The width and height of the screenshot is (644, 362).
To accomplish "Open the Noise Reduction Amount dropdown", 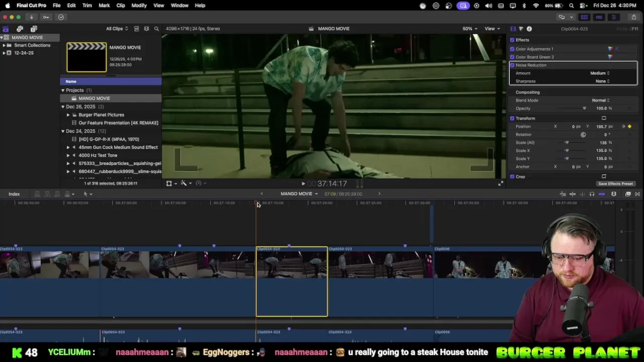I will 600,73.
